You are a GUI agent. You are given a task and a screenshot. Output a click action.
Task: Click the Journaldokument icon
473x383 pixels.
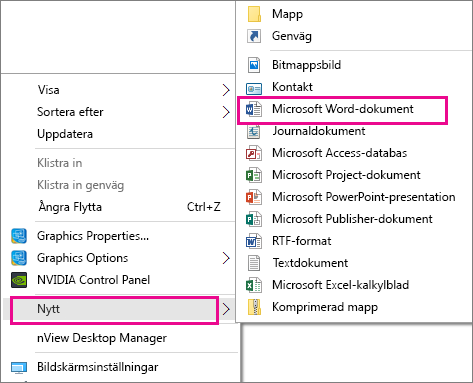pos(254,131)
